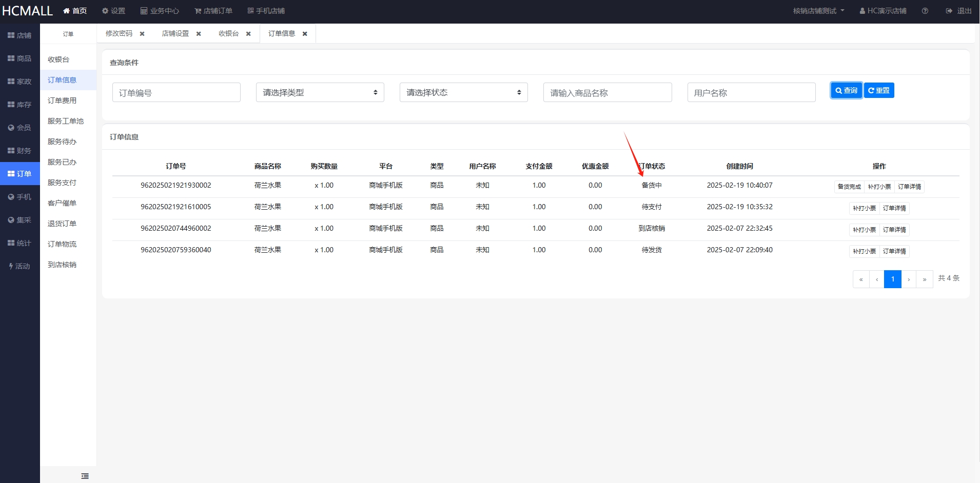
Task: Click 订单详情 for order ending 360040
Action: click(x=894, y=251)
